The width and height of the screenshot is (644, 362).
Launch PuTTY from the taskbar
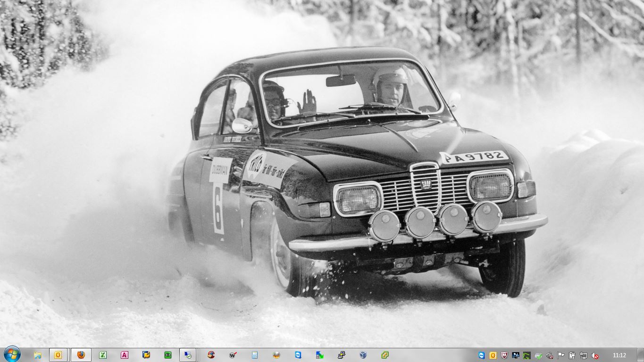point(342,355)
